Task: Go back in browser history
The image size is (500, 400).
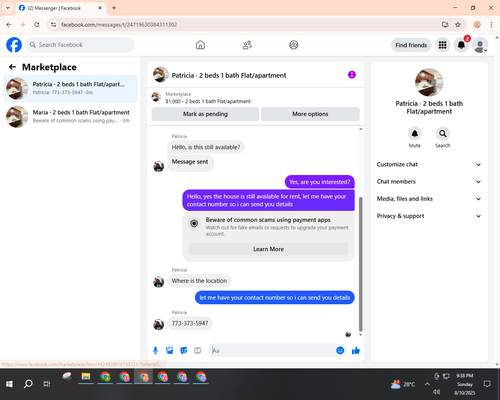Action: (x=9, y=25)
